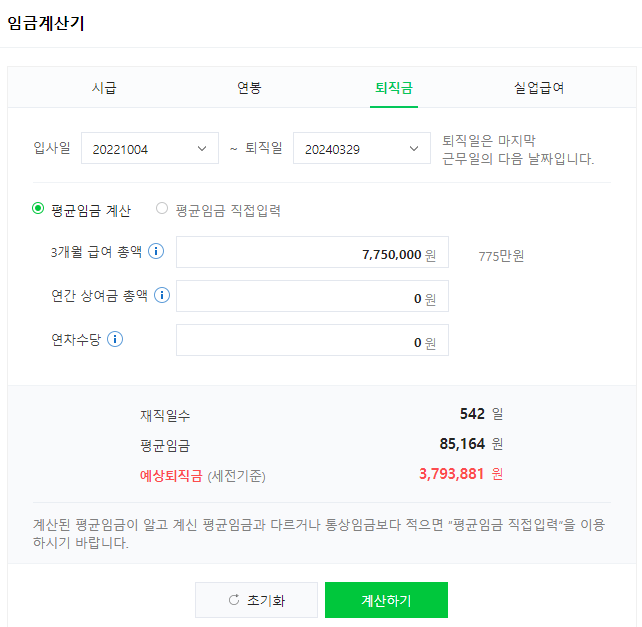
Task: Focus the 연간 상여금 총액 input field
Action: point(312,298)
